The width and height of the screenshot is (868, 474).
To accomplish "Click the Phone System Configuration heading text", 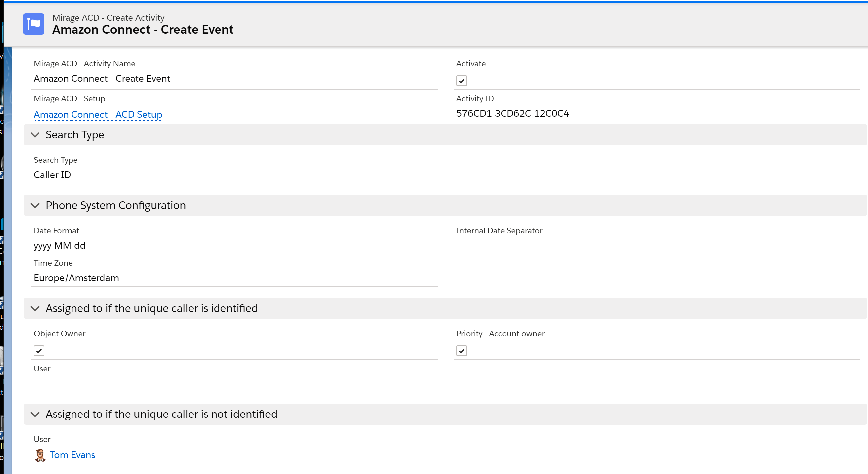I will tap(116, 205).
